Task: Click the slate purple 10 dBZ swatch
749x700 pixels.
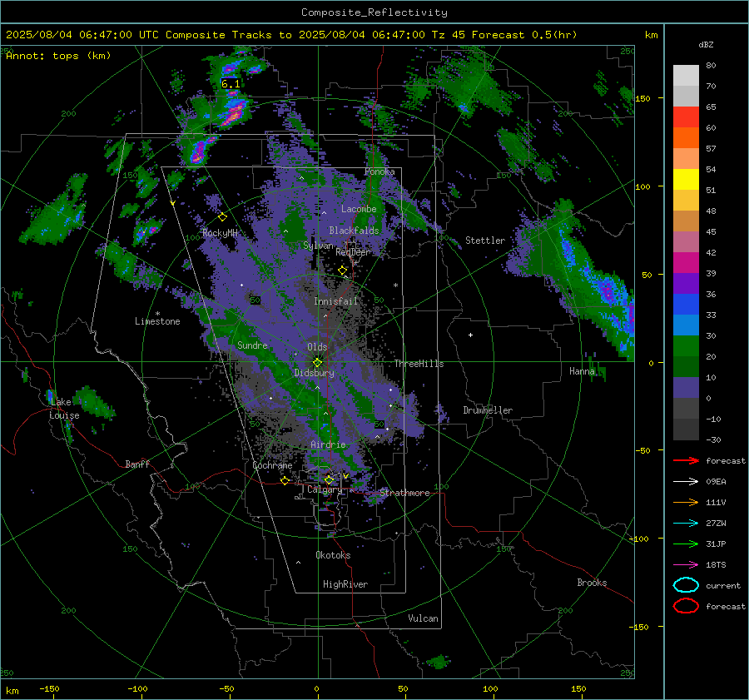Action: [x=686, y=387]
